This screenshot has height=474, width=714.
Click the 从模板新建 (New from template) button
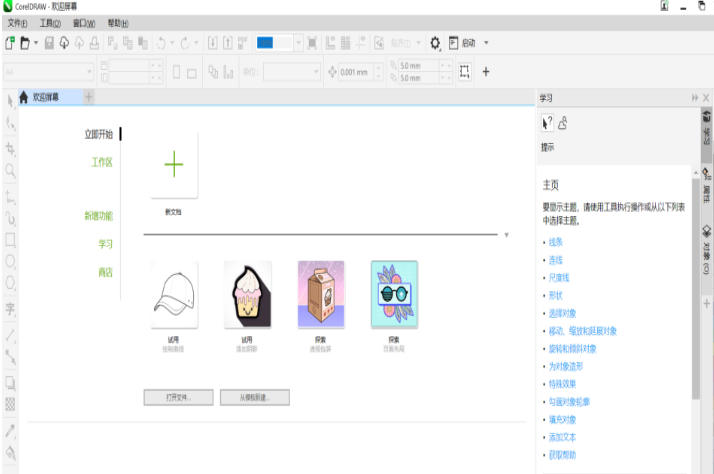tap(254, 397)
